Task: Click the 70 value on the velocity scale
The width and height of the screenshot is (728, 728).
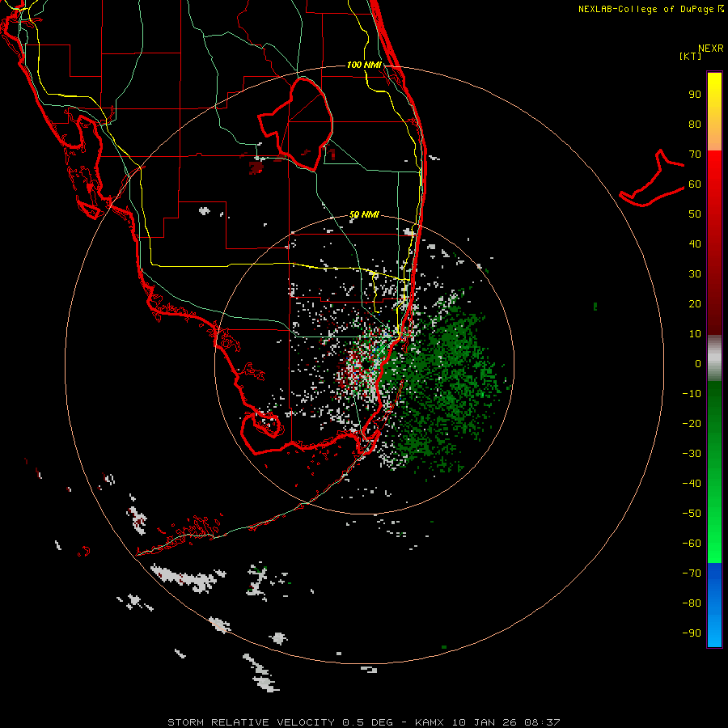Action: coord(695,154)
